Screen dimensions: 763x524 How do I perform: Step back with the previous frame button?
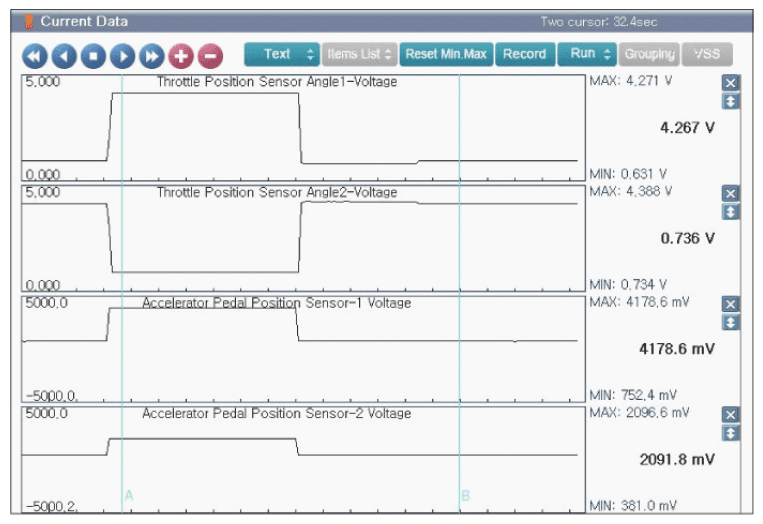pyautogui.click(x=64, y=56)
